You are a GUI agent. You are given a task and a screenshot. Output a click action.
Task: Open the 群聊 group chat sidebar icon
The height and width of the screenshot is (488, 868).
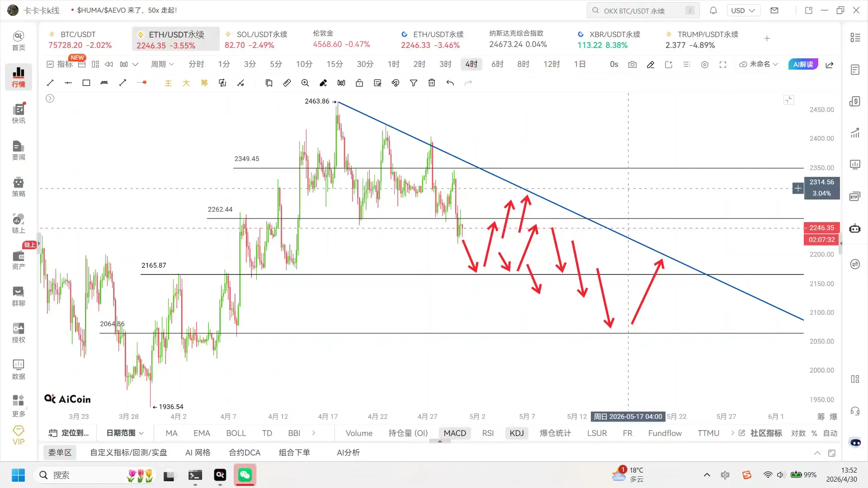click(19, 296)
